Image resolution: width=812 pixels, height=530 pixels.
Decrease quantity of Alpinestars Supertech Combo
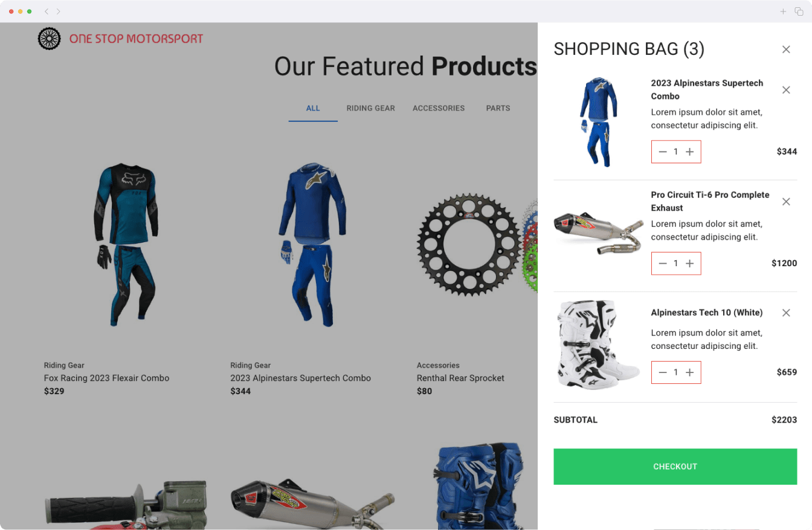pyautogui.click(x=663, y=152)
